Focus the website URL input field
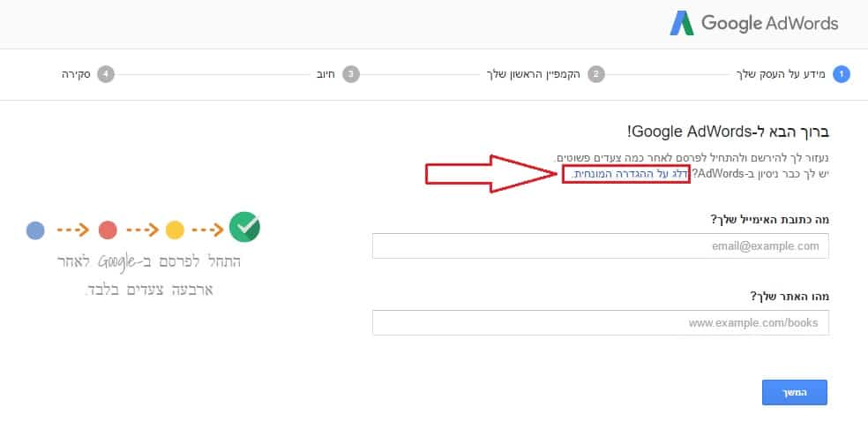The image size is (868, 445). tap(601, 322)
